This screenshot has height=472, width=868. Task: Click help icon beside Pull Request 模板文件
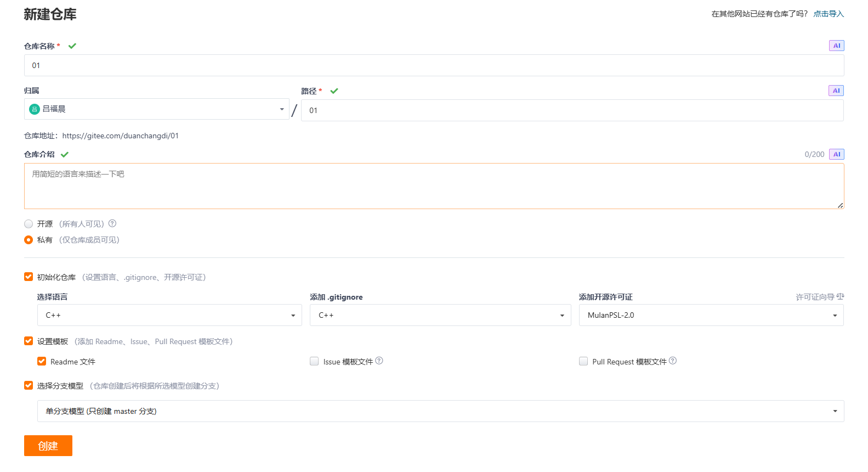click(x=673, y=361)
